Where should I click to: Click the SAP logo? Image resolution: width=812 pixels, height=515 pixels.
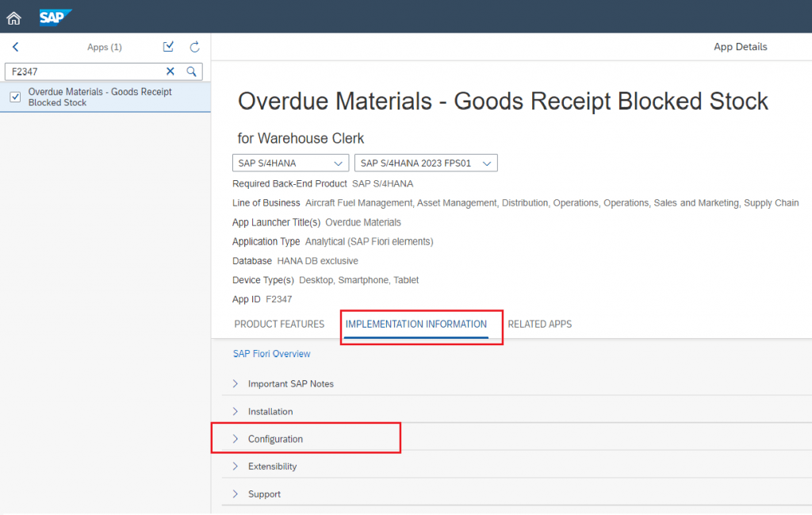tap(55, 17)
